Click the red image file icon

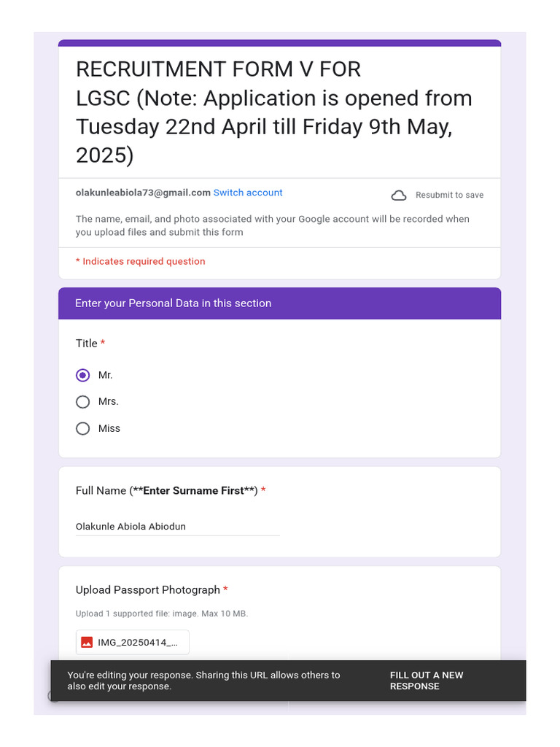click(x=87, y=643)
